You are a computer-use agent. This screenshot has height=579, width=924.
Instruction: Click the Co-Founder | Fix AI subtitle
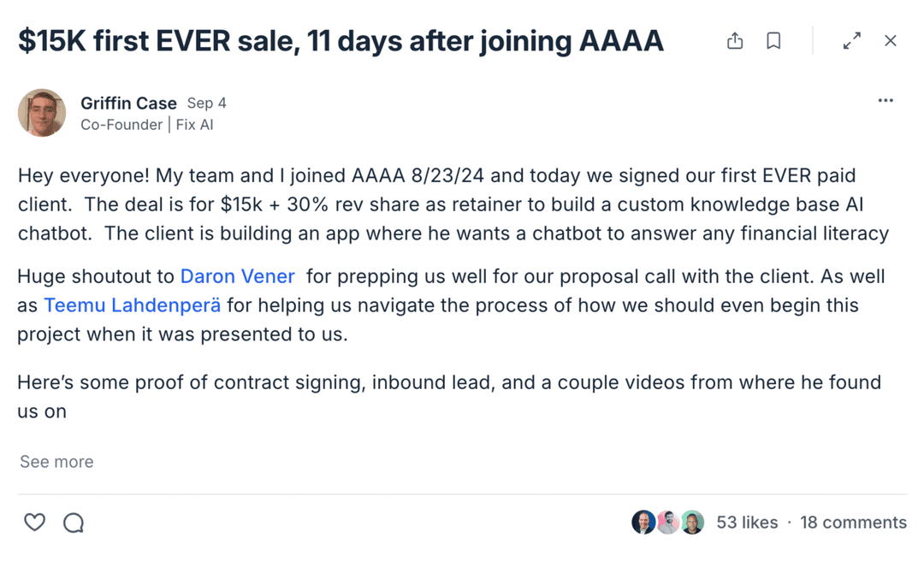147,125
